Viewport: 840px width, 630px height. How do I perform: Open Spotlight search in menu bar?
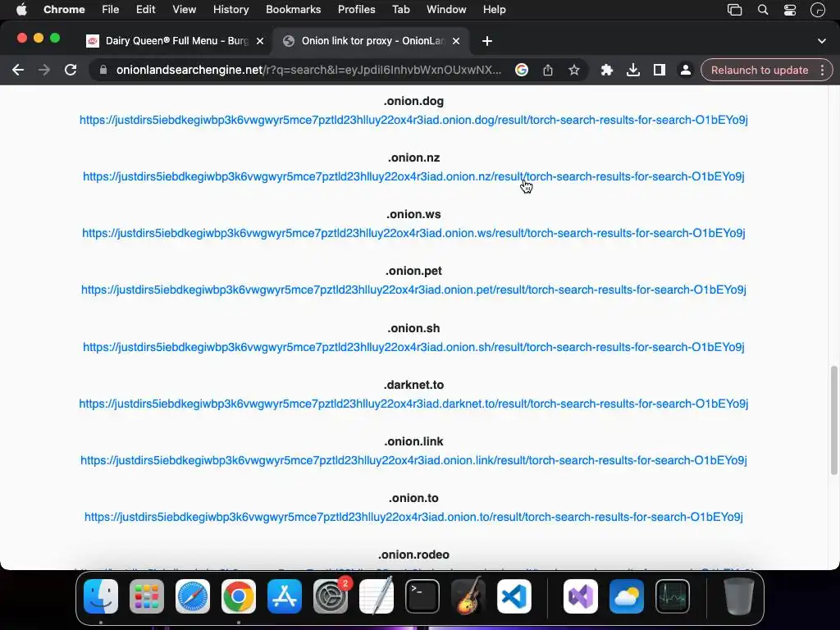763,10
